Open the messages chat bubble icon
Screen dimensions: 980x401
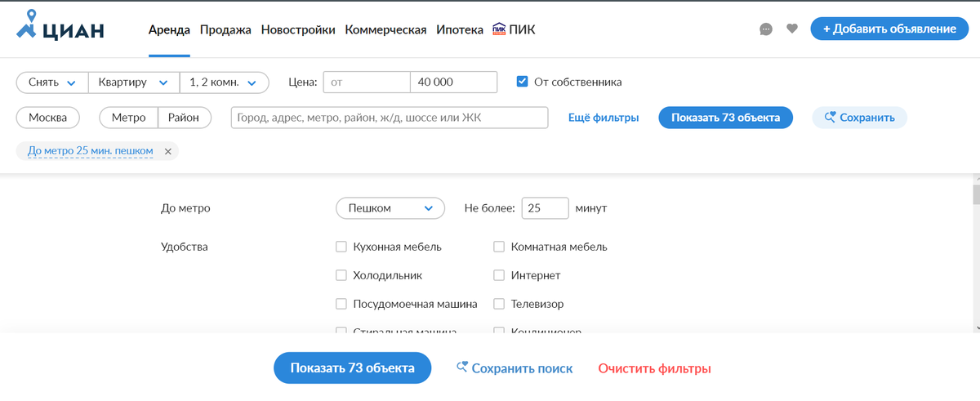766,29
